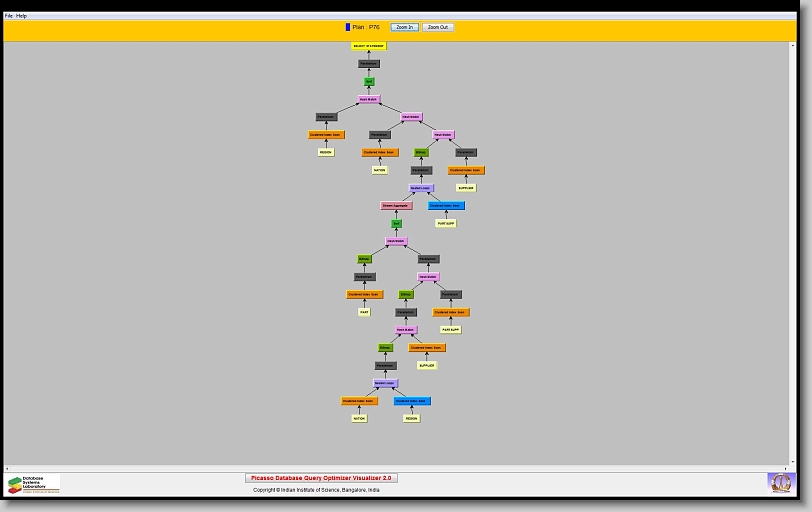
Task: Click the Picasso Database Query Optimizer Visualizer label
Action: (x=321, y=478)
